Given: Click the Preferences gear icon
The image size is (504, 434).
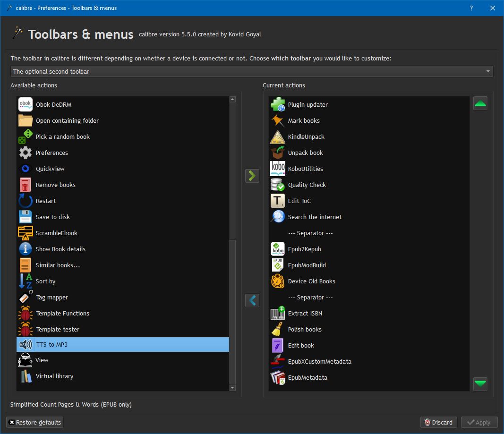Looking at the screenshot, I should (26, 153).
